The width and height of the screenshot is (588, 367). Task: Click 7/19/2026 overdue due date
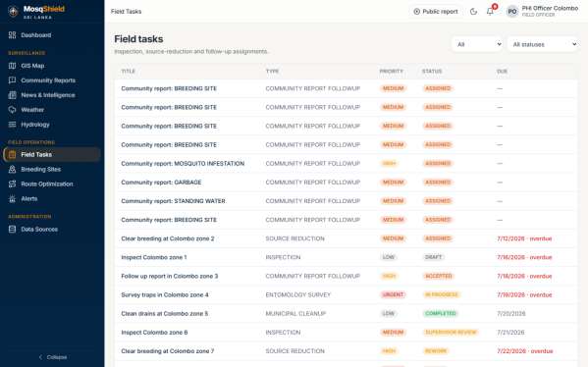[524, 294]
